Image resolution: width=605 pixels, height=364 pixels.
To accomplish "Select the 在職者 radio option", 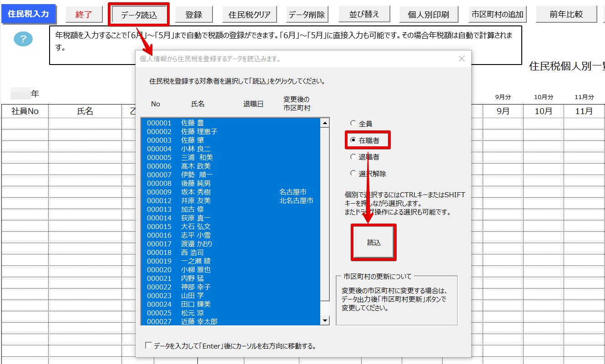I will [353, 140].
